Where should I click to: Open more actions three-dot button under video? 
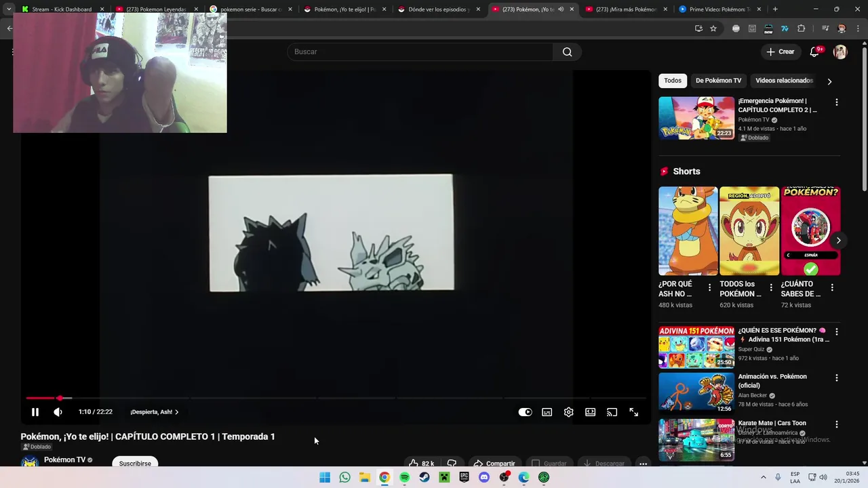pos(643,464)
